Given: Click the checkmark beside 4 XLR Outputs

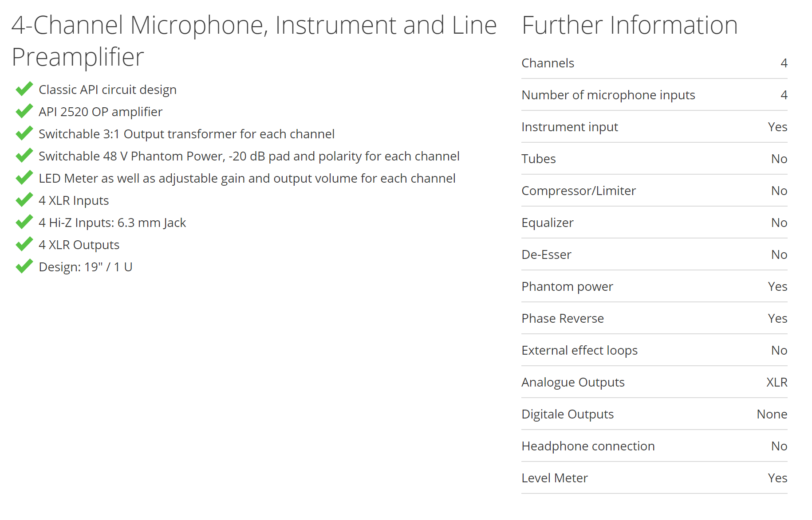Looking at the screenshot, I should (x=24, y=244).
